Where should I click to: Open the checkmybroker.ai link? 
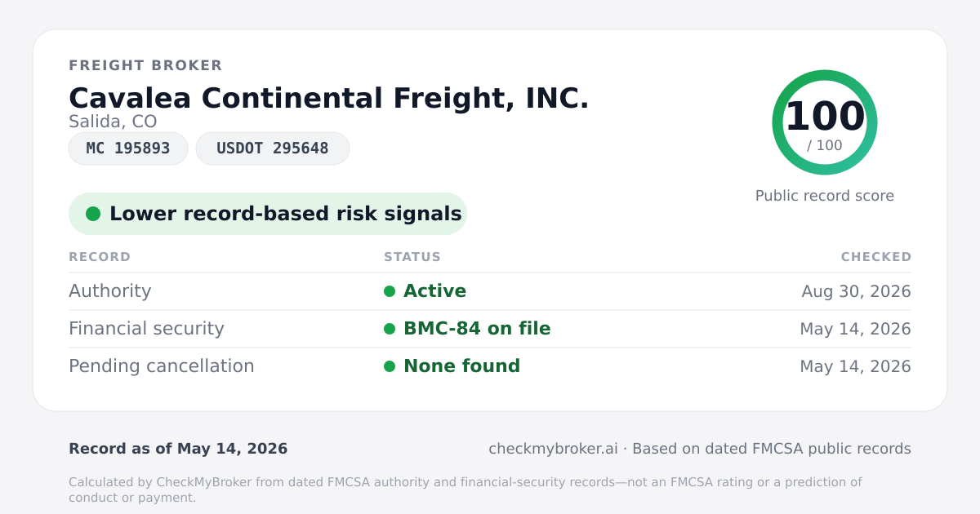pyautogui.click(x=553, y=449)
